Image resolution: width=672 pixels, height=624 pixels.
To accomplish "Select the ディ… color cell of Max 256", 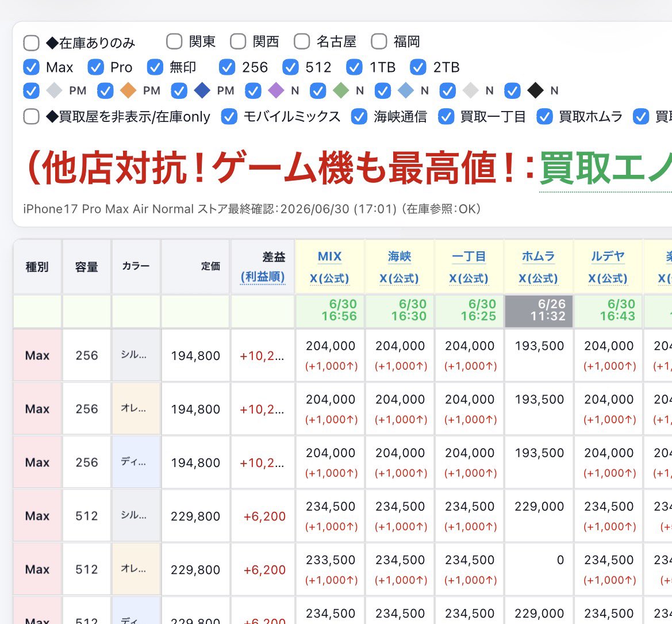I will click(x=136, y=462).
